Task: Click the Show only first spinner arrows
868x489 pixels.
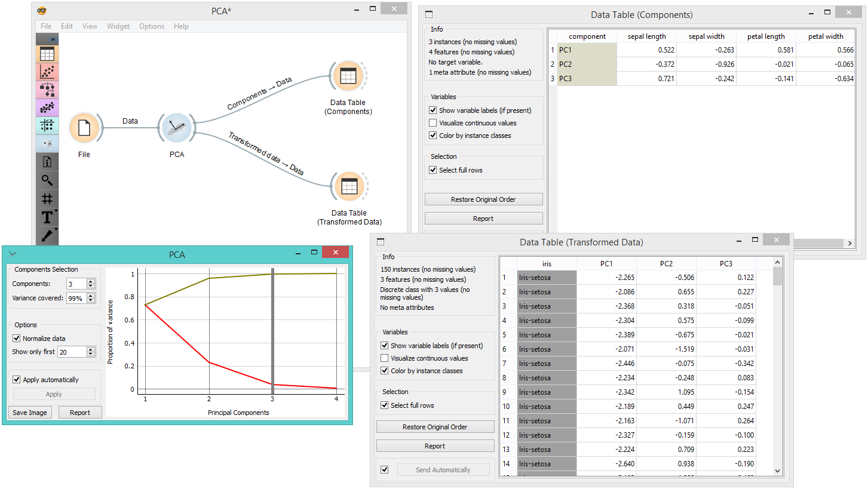Action: 91,352
